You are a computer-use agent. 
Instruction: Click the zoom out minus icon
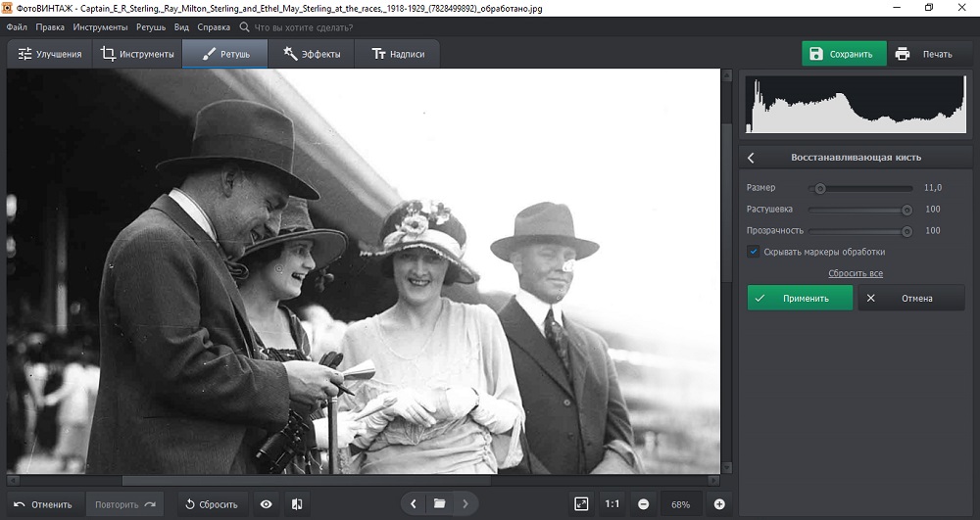click(643, 503)
